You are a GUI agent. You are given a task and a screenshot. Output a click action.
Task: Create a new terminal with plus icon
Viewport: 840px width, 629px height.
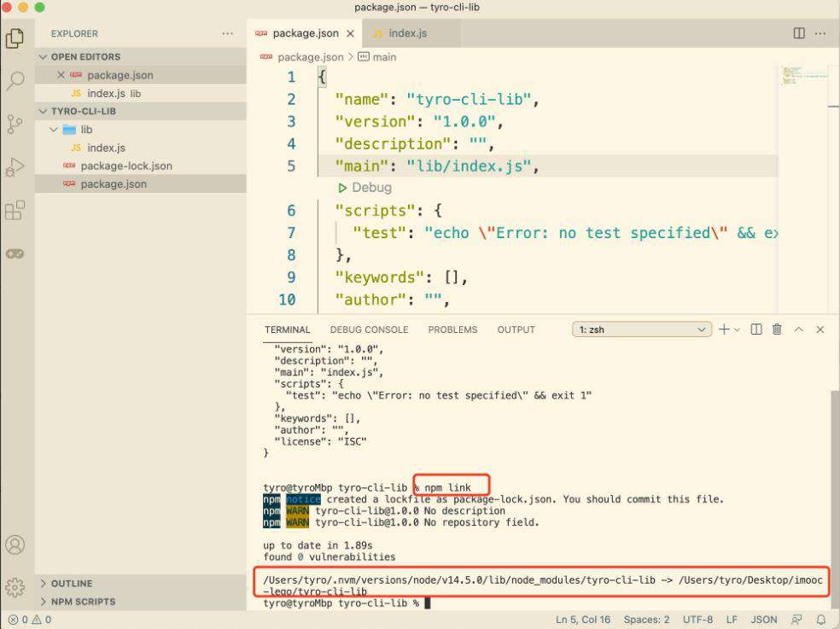(724, 329)
